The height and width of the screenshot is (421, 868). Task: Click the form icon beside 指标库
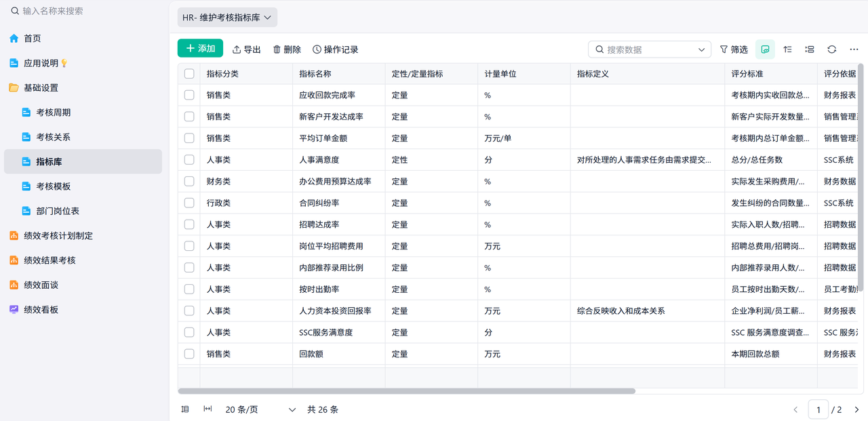point(26,162)
